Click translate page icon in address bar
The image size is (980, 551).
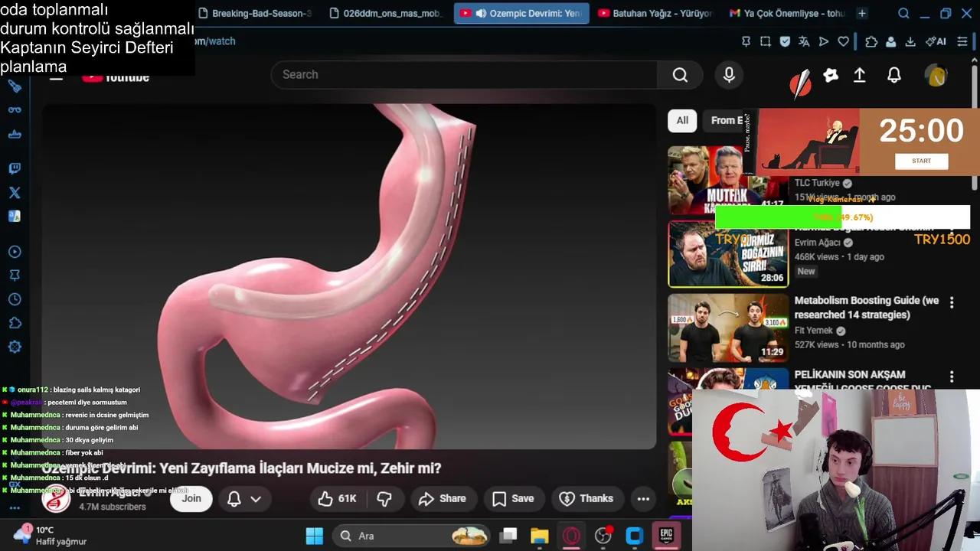click(x=804, y=41)
